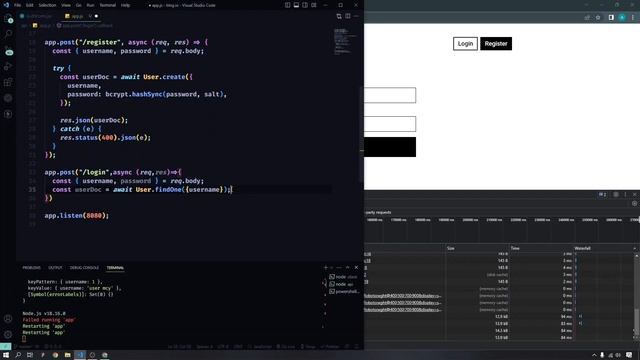640x360 pixels.
Task: Maximize the terminal panel with the chevron
Action: pos(348,267)
